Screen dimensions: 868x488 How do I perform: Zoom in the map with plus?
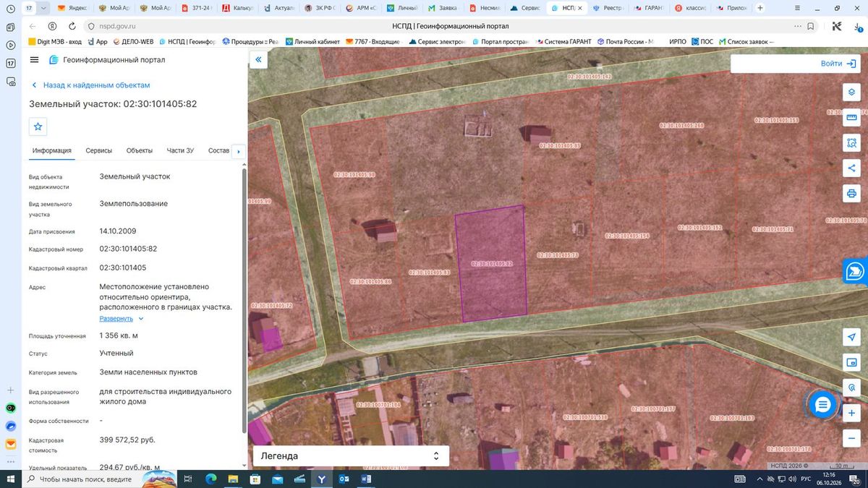pos(851,413)
